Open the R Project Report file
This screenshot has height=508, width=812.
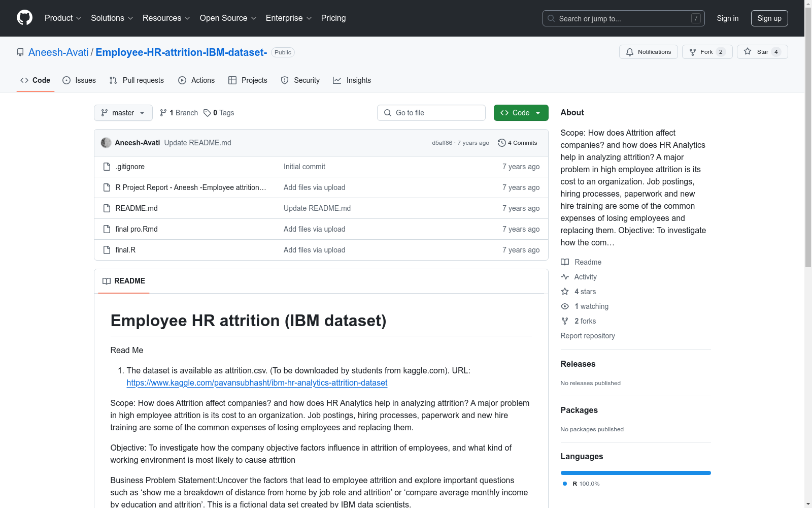191,187
